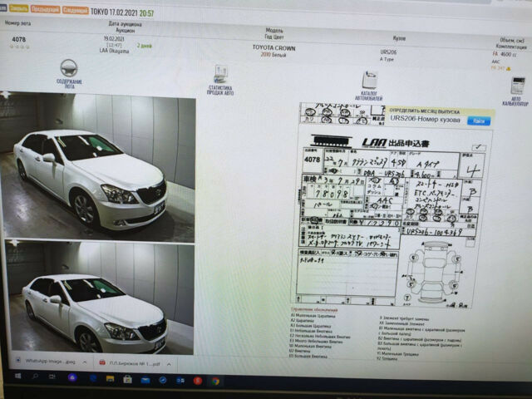Open the Windows Start menu
This screenshot has width=532, height=399.
pos(17,376)
